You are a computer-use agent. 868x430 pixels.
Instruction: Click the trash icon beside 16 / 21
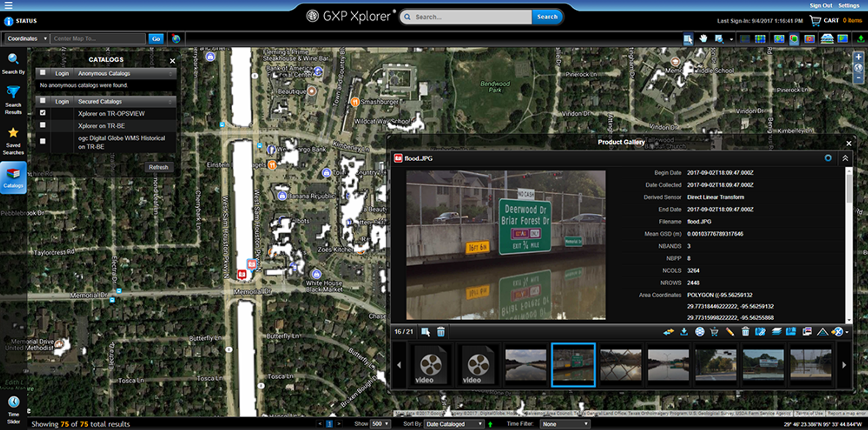pyautogui.click(x=441, y=332)
